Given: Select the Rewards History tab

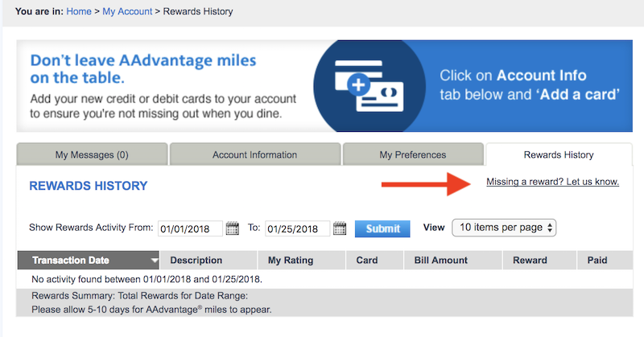Looking at the screenshot, I should (559, 154).
